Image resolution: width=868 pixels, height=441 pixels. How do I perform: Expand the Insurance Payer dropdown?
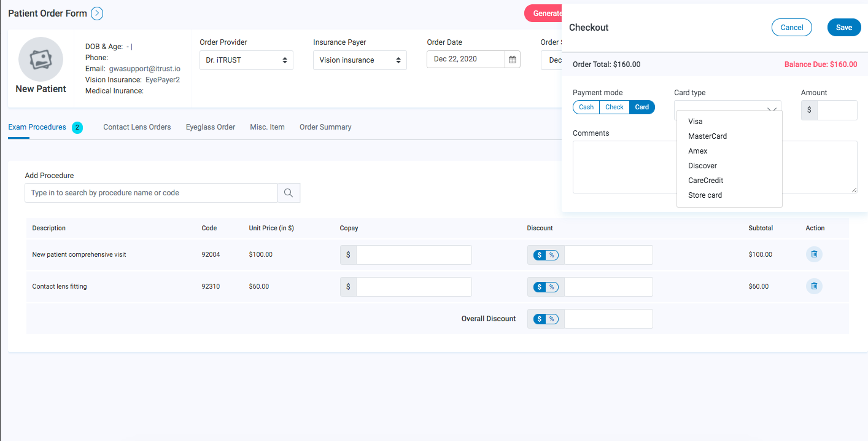pyautogui.click(x=359, y=60)
